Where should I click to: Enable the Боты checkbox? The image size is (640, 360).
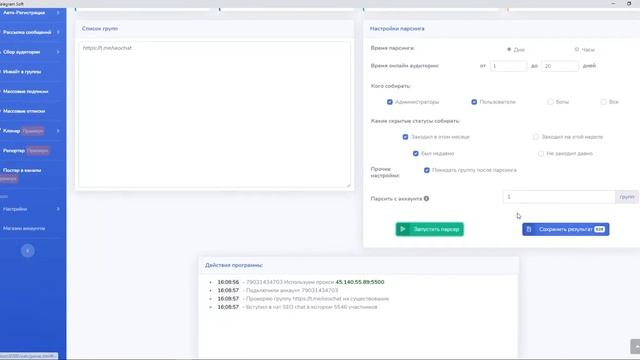[x=550, y=102]
